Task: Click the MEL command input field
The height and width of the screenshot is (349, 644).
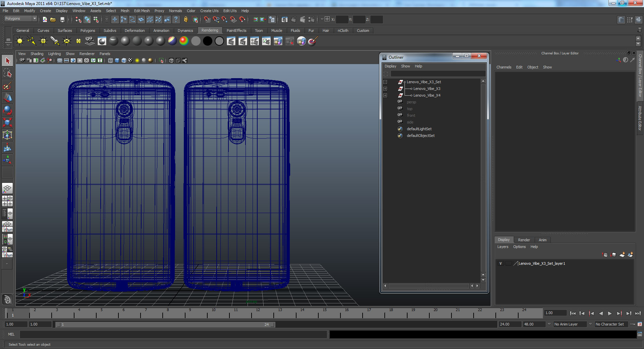Action: [173, 334]
